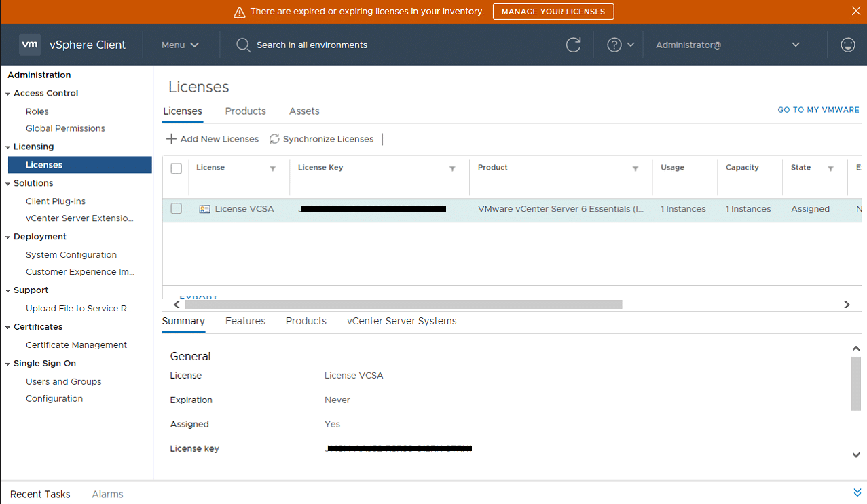The height and width of the screenshot is (504, 867).
Task: Collapse the Single Sign On section
Action: point(8,364)
